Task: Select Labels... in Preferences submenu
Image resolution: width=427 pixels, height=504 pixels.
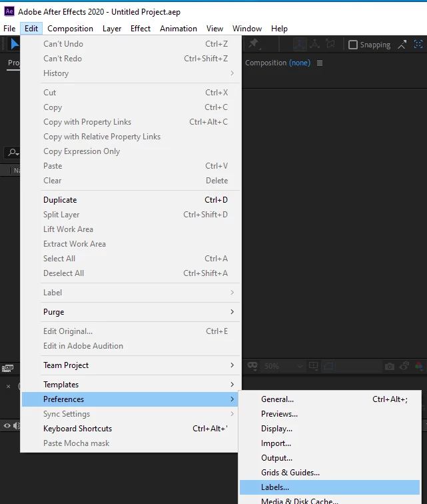Action: 330,487
